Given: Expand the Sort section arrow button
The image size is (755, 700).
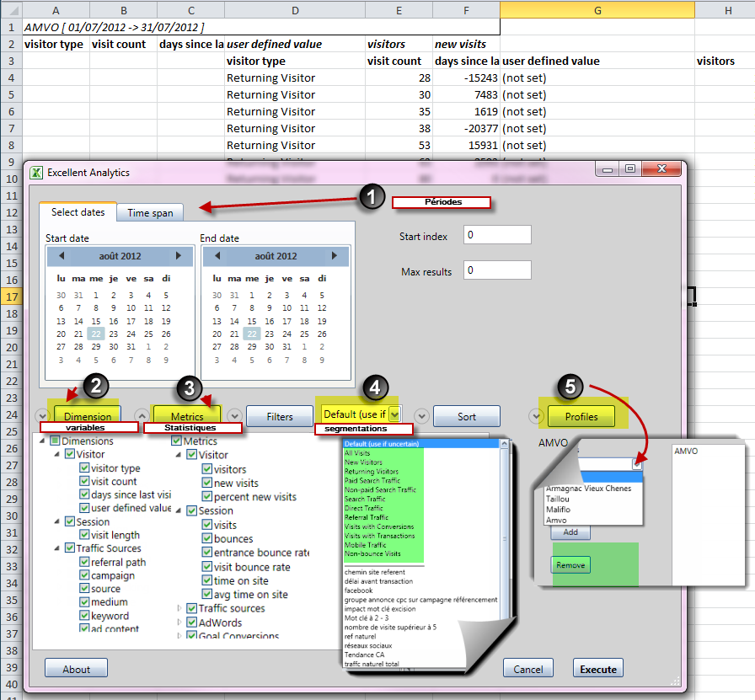Looking at the screenshot, I should pyautogui.click(x=421, y=415).
